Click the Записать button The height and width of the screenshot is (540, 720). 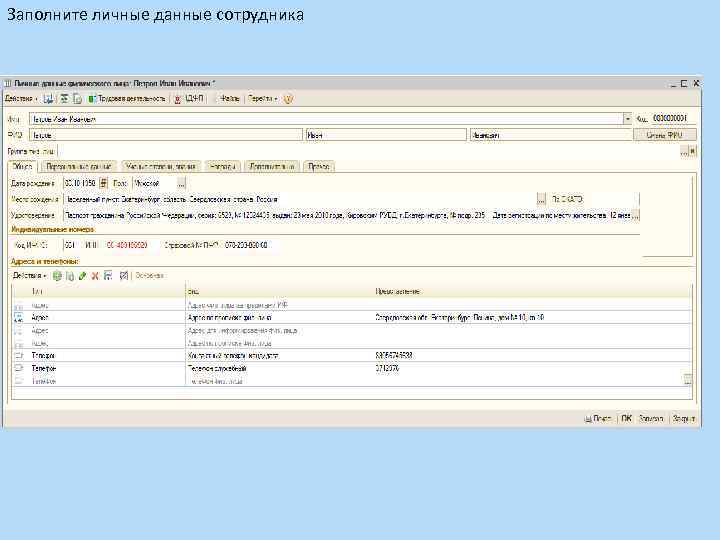(651, 418)
